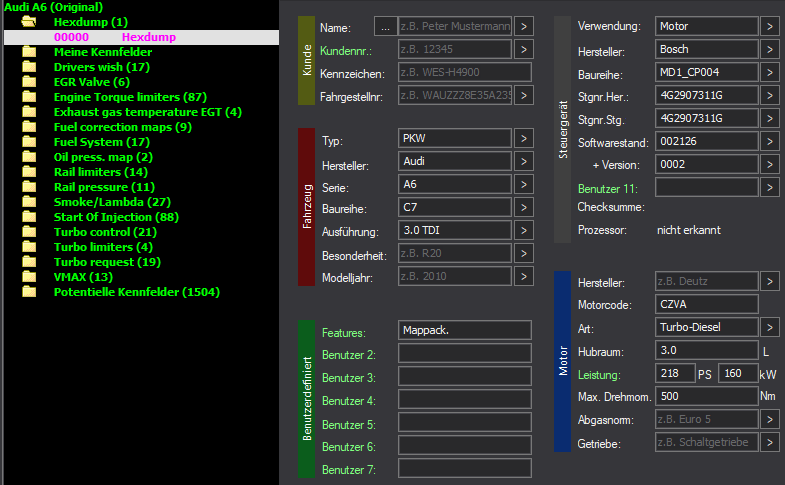Open Potentielle Kennfelder (1504) entry
785x485 pixels.
click(137, 292)
